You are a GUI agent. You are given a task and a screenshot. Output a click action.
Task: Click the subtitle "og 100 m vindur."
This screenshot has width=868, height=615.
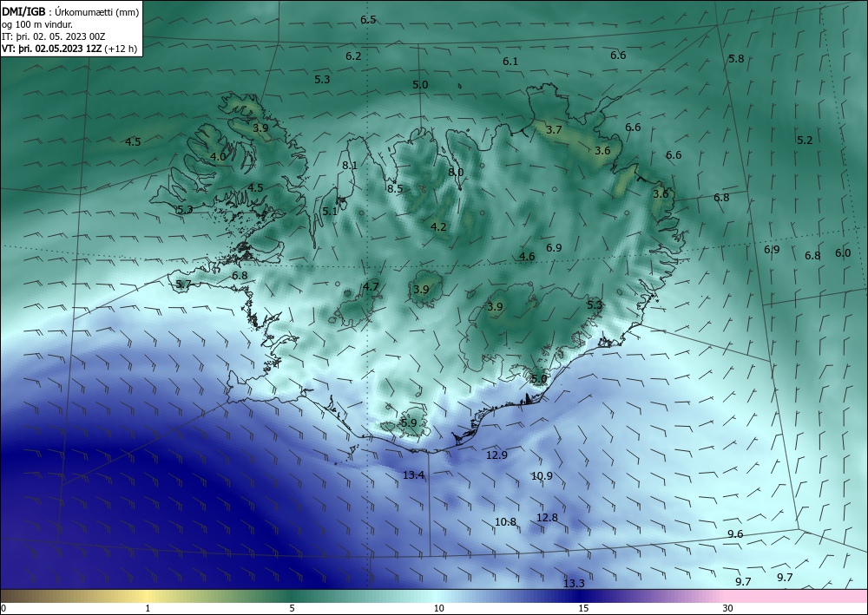(x=37, y=24)
